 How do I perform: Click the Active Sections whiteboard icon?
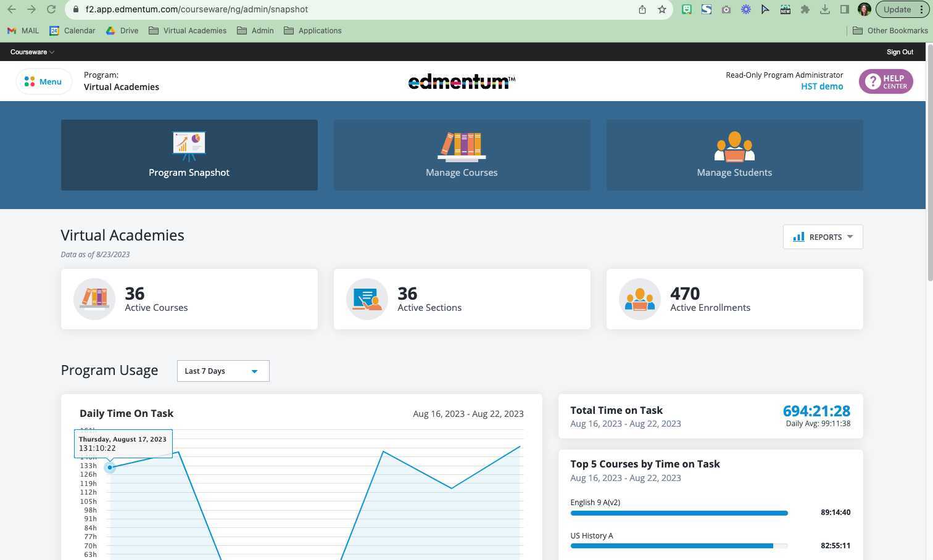pos(367,299)
